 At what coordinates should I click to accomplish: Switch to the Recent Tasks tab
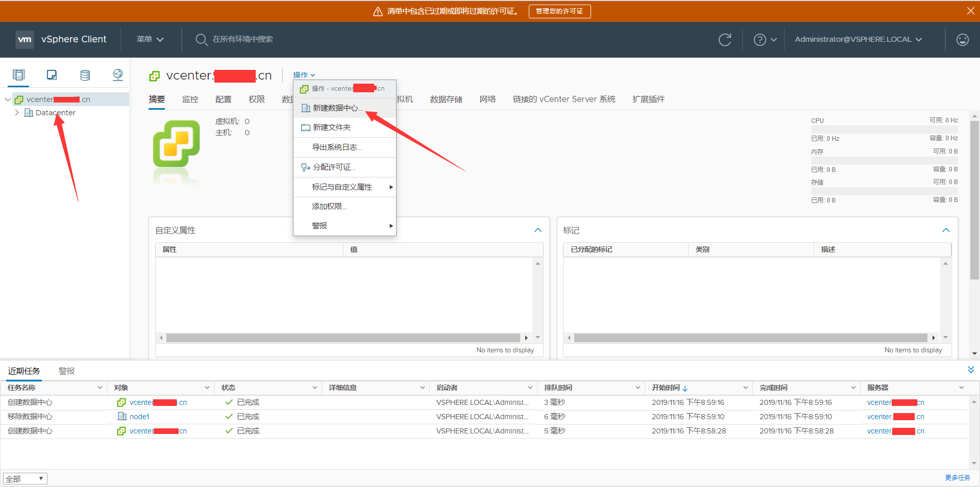tap(24, 371)
